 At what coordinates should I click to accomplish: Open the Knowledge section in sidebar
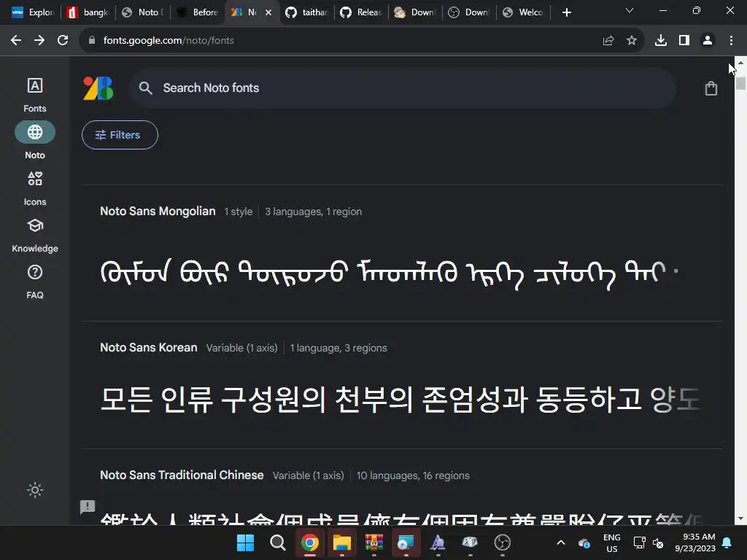pyautogui.click(x=35, y=236)
